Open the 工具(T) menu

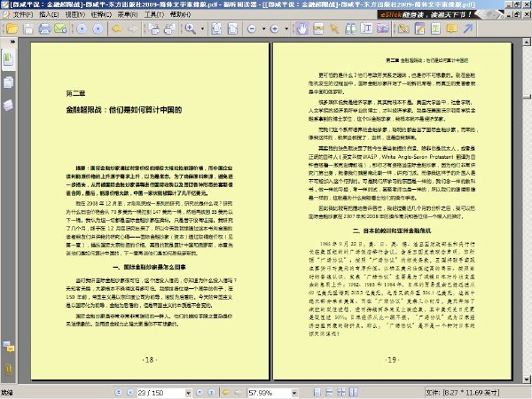tap(154, 14)
